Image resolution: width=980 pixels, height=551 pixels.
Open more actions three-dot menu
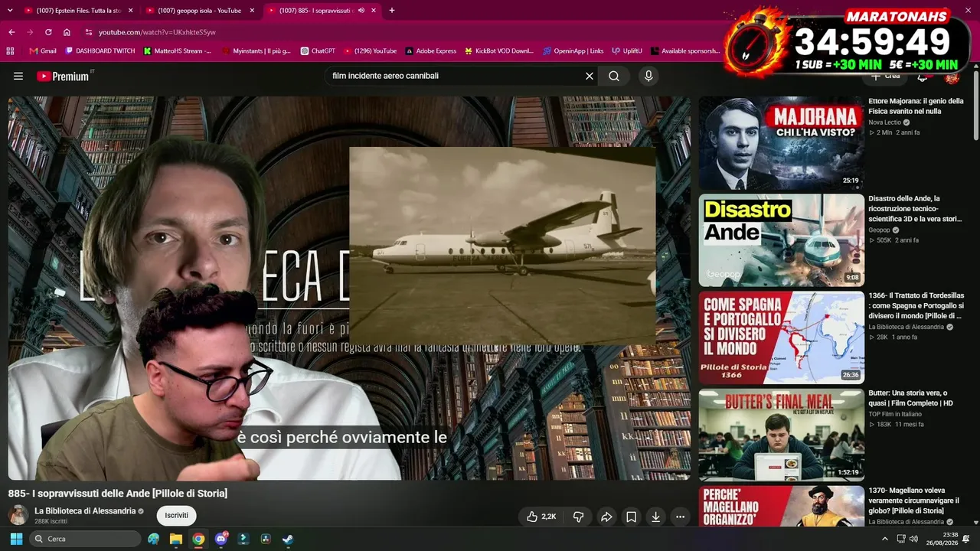pos(681,517)
